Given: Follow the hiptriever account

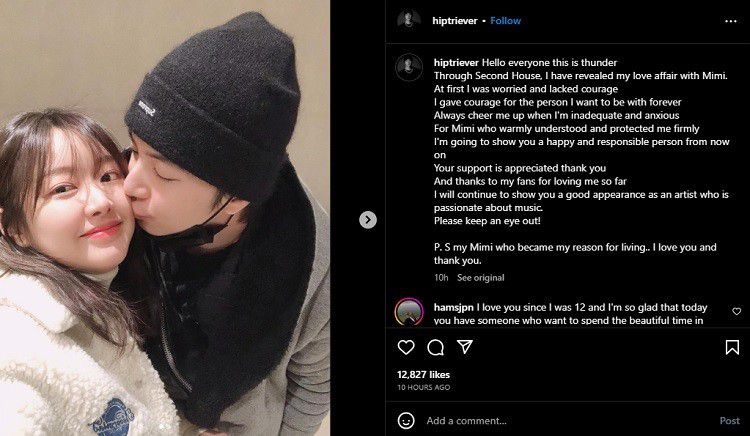Looking at the screenshot, I should coord(505,20).
